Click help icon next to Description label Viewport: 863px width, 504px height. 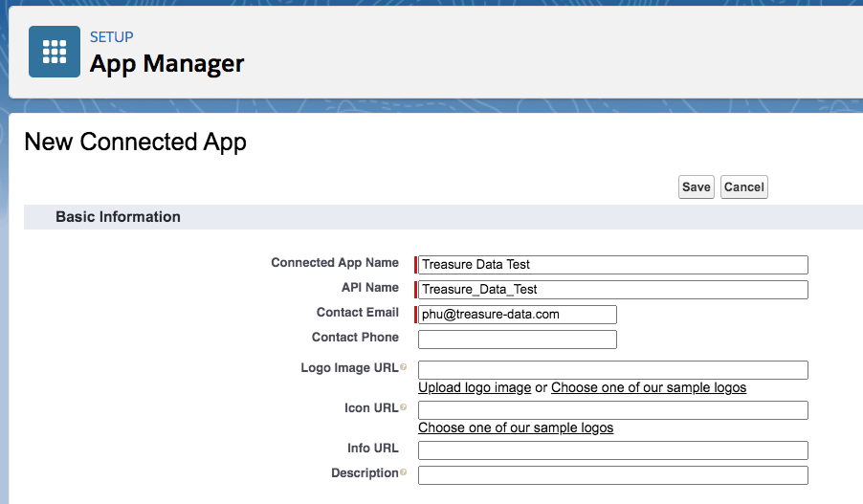click(403, 473)
